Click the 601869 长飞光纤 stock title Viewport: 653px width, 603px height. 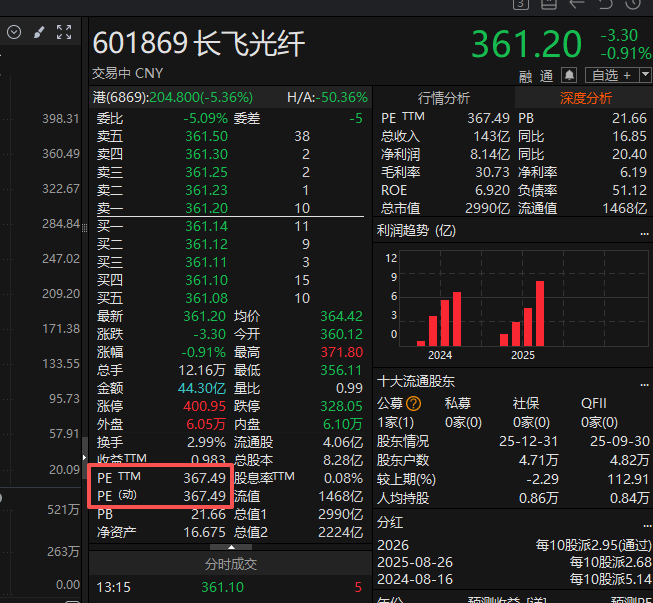tap(199, 44)
